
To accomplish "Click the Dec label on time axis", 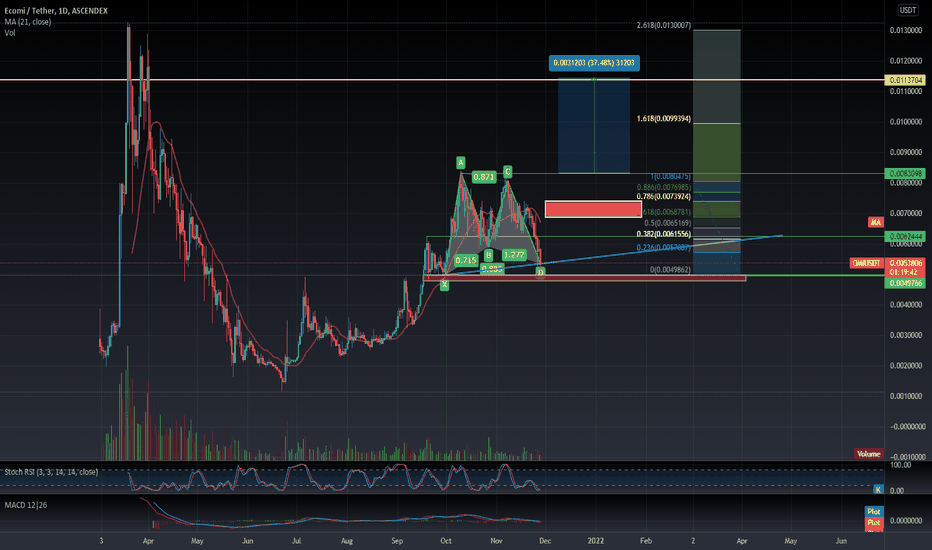I will [545, 540].
